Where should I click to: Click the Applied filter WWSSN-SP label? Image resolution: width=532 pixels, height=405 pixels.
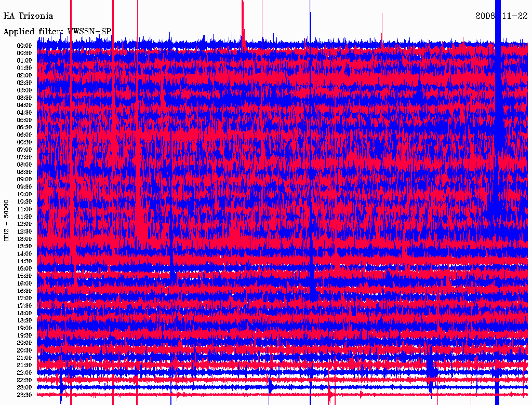point(57,32)
